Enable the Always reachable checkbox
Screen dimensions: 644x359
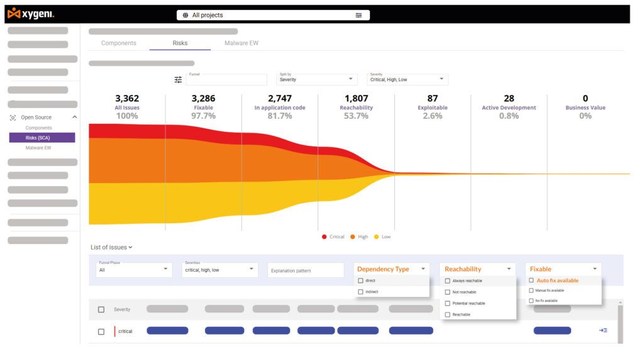[x=448, y=281]
